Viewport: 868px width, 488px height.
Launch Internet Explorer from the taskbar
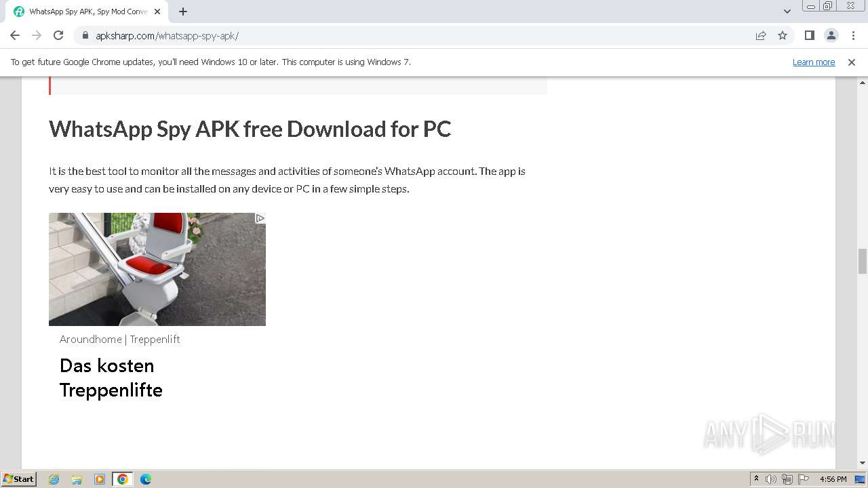point(54,479)
